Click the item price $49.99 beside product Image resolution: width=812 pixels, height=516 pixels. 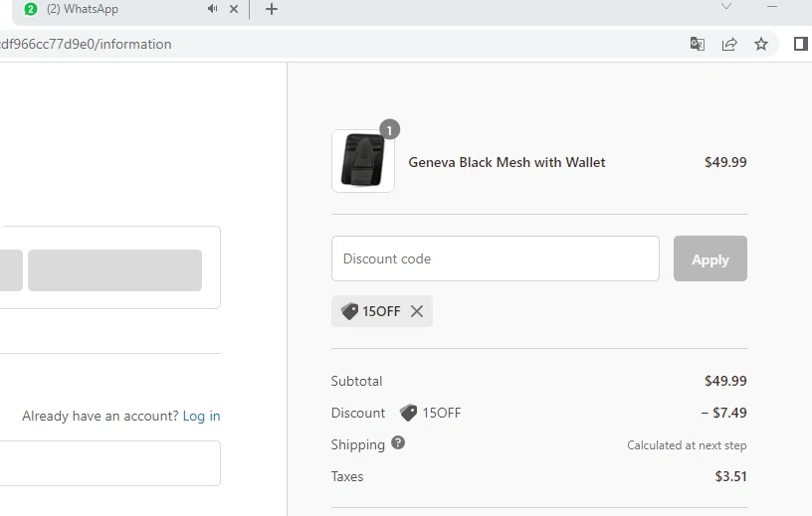(x=725, y=162)
